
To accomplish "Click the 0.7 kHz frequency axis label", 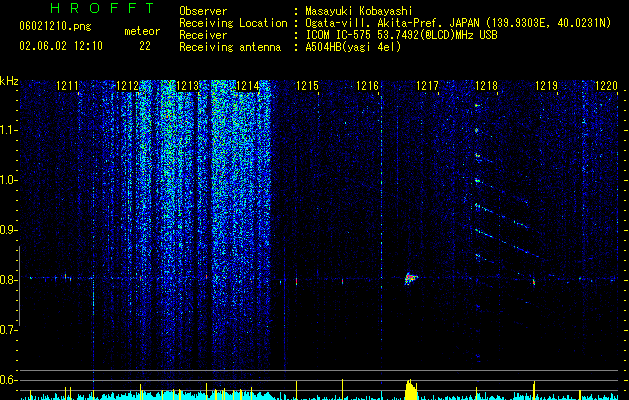I will point(8,330).
